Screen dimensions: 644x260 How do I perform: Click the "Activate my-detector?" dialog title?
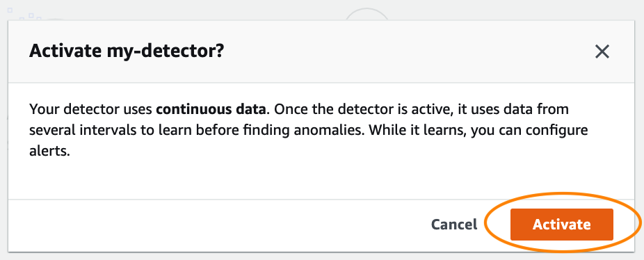pyautogui.click(x=127, y=51)
